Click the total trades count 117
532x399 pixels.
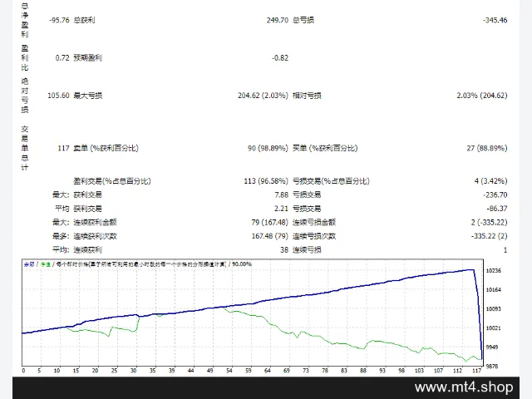click(63, 148)
